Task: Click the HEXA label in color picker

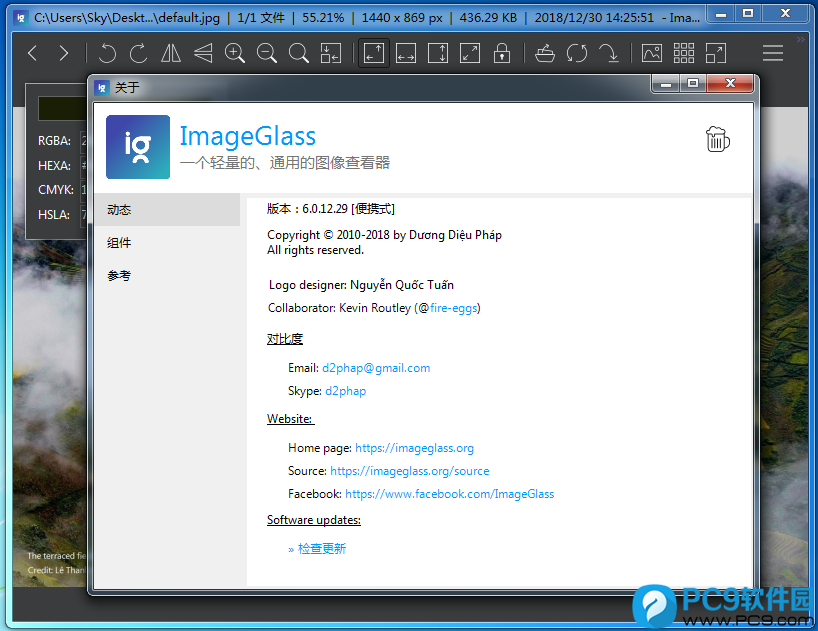Action: click(54, 166)
